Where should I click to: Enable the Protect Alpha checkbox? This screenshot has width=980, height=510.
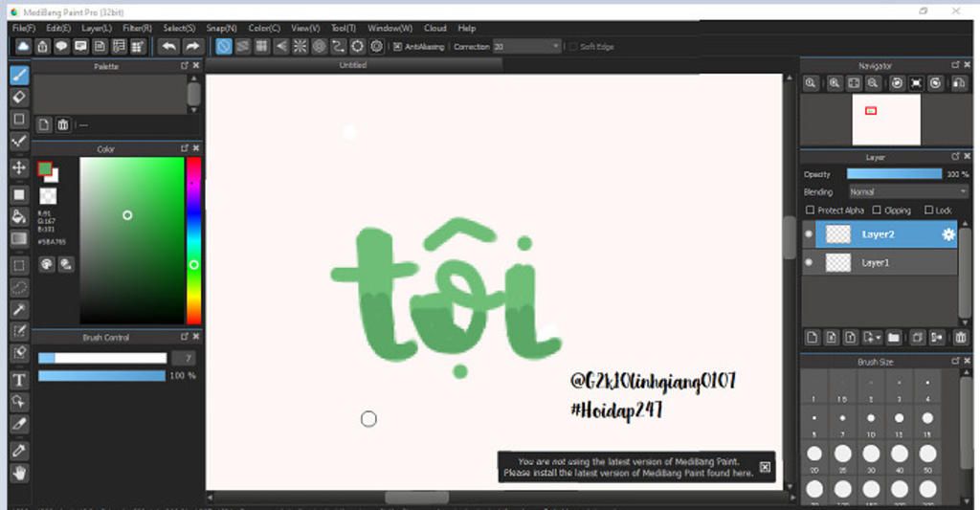click(810, 210)
